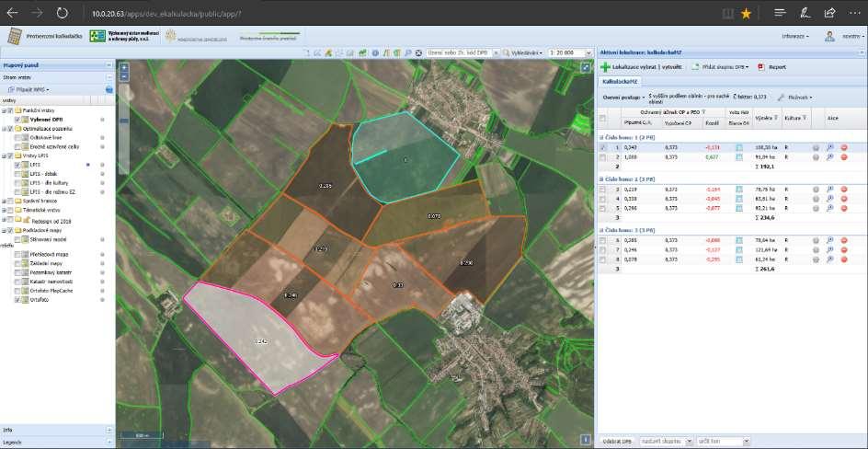Check the row 2 checkbox in table

[x=602, y=157]
